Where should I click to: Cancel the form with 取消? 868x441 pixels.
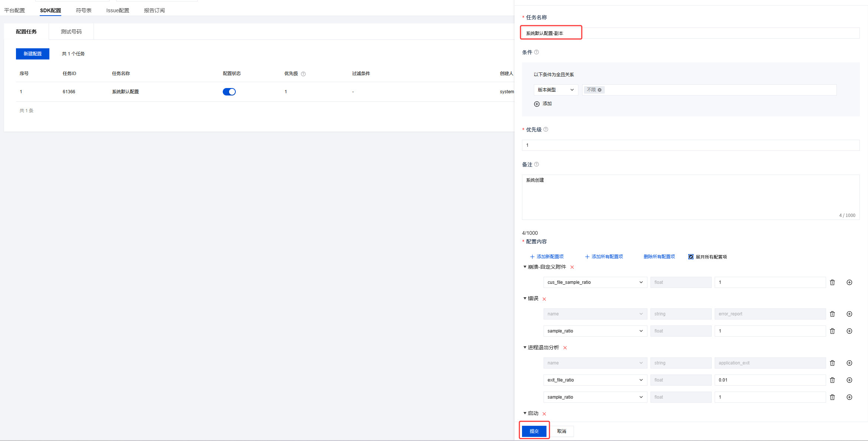[x=562, y=431]
